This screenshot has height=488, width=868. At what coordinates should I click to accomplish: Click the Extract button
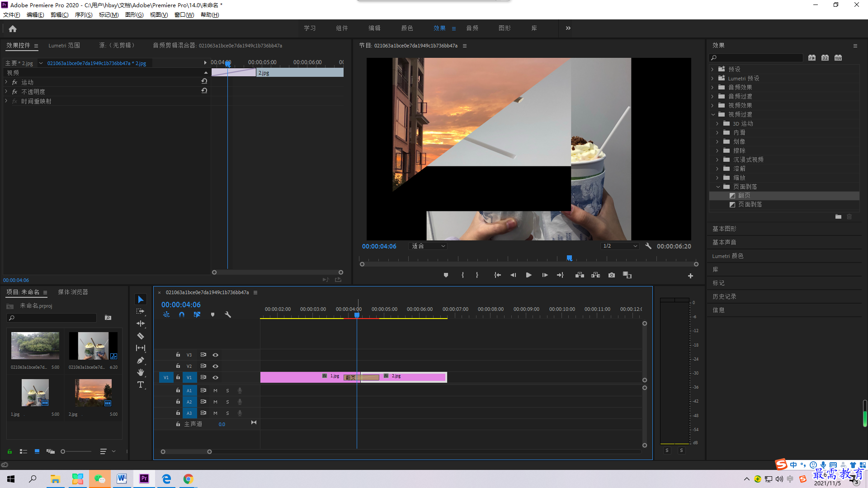[595, 275]
